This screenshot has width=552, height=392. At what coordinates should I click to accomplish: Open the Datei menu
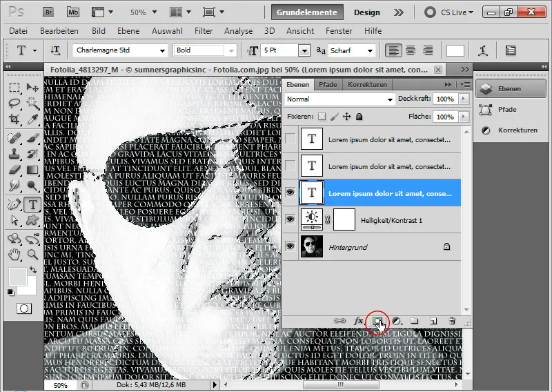point(19,31)
